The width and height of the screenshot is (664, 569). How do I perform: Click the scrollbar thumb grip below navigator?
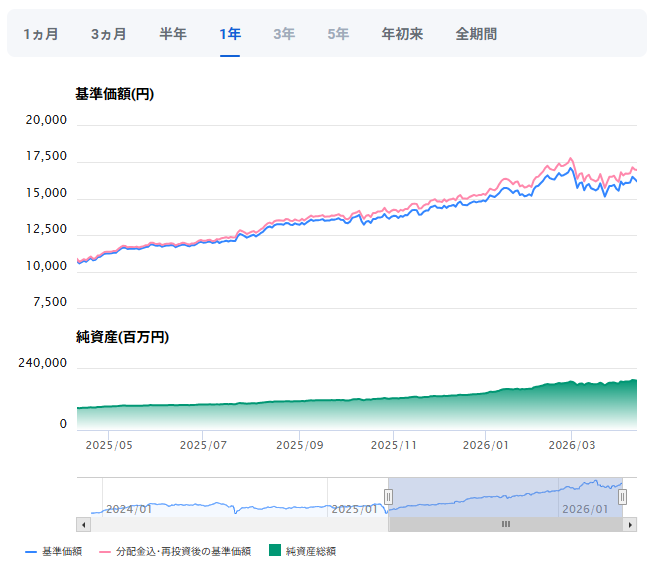pyautogui.click(x=506, y=524)
